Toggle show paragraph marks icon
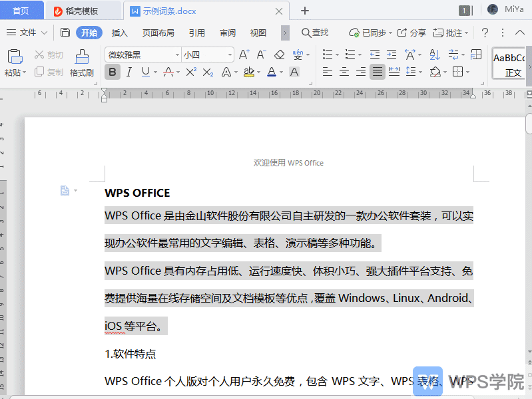Viewport: 532px width, 399px height. tap(453, 55)
